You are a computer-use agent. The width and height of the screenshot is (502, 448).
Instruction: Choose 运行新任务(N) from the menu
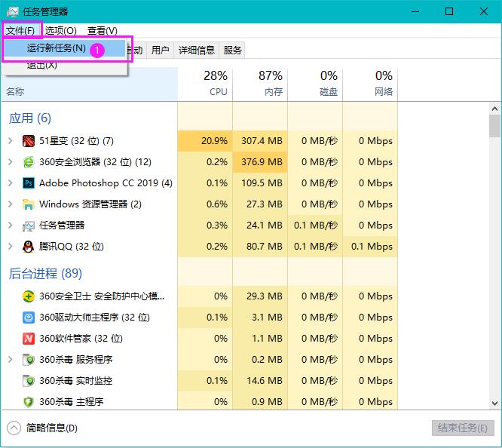click(x=64, y=48)
